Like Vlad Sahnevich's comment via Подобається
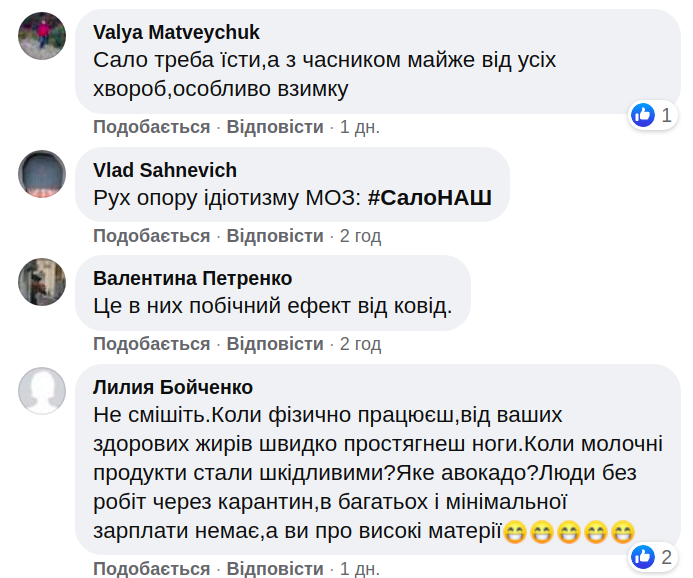The width and height of the screenshot is (693, 578). (152, 236)
